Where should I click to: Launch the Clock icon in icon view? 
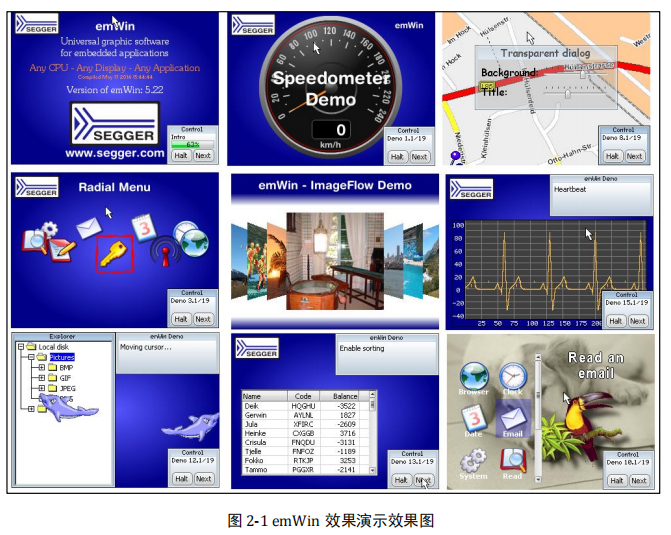coord(513,376)
